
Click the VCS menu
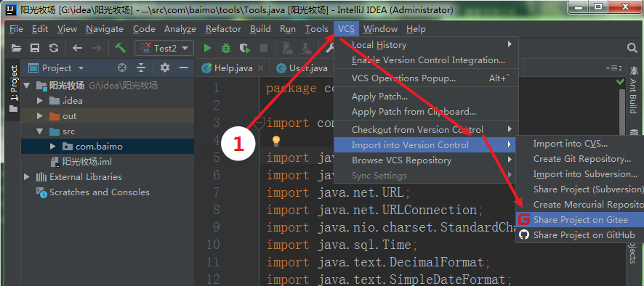(347, 29)
